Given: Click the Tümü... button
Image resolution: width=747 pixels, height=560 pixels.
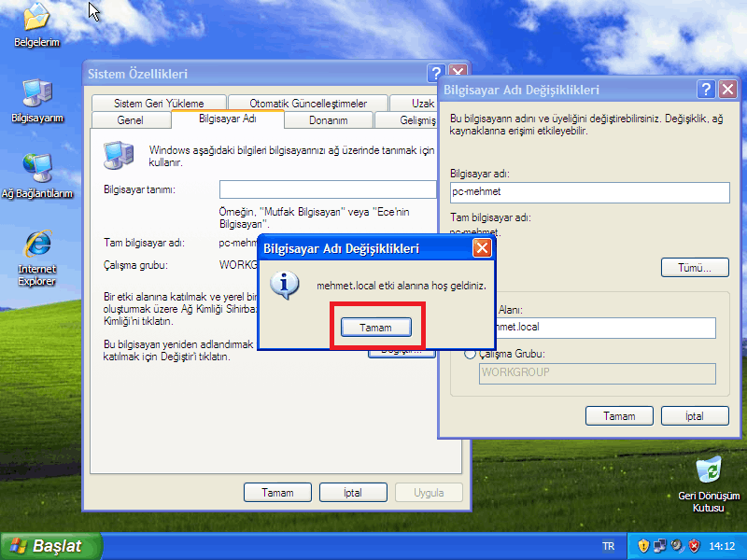Looking at the screenshot, I should 695,268.
